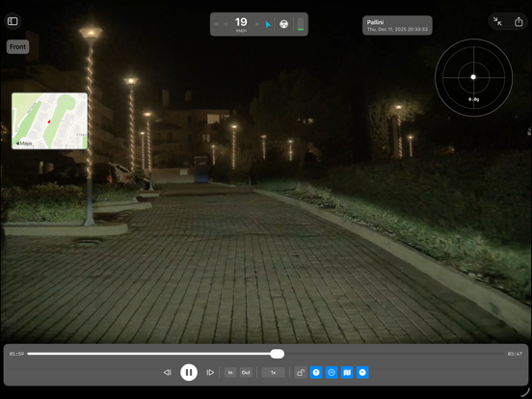Toggle the map overlay icon

pyautogui.click(x=347, y=373)
